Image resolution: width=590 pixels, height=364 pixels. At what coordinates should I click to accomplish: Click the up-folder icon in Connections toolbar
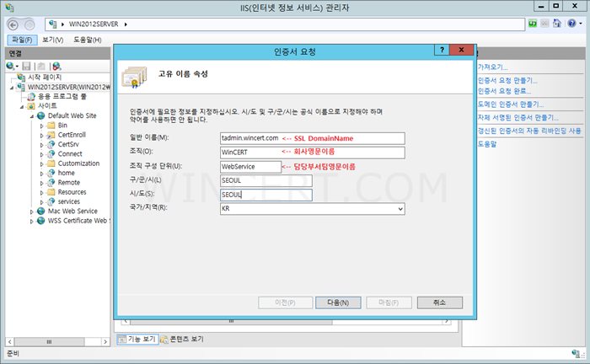41,67
